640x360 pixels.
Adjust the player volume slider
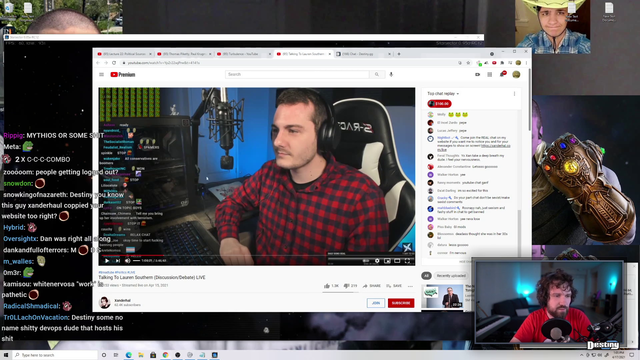[x=136, y=260]
